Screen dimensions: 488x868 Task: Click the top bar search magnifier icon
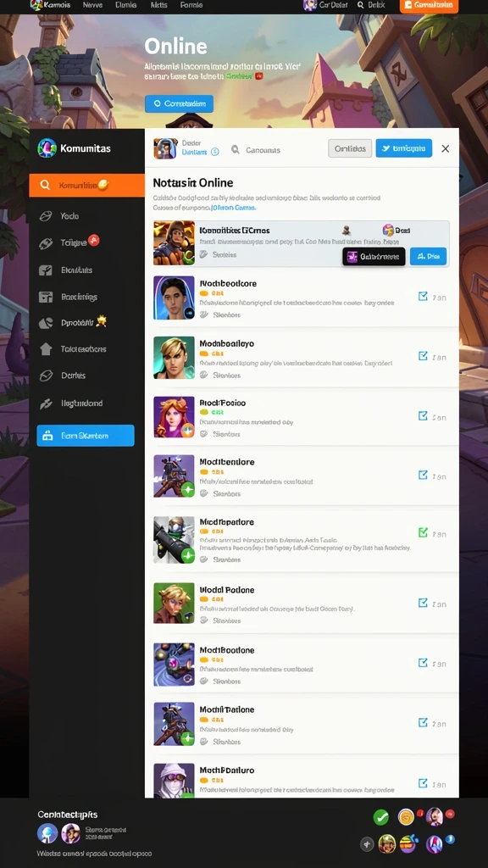(x=361, y=5)
